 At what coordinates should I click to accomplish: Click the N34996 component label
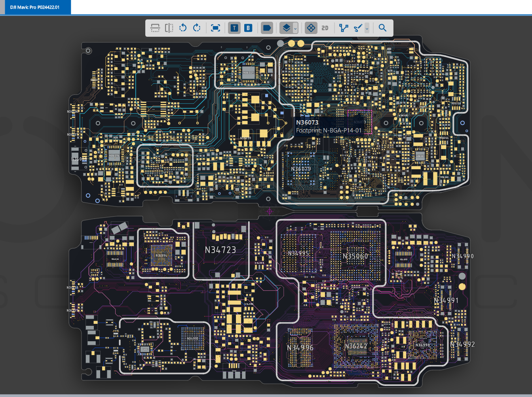click(300, 348)
